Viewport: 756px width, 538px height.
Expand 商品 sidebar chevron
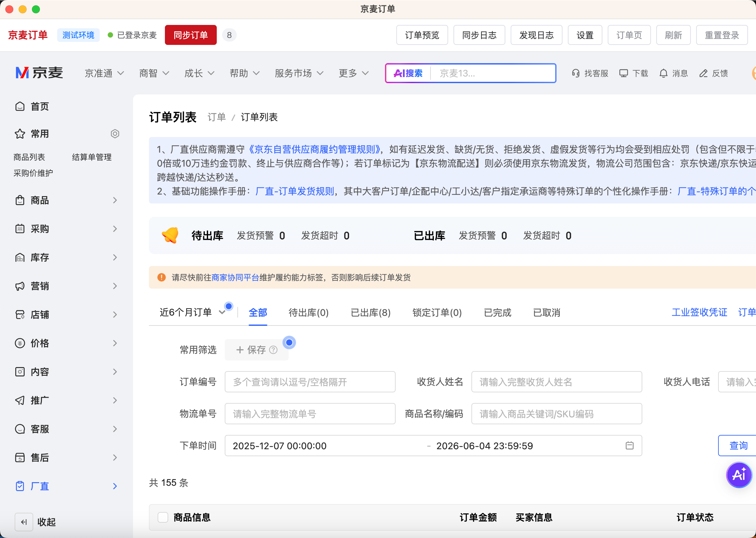coord(115,200)
